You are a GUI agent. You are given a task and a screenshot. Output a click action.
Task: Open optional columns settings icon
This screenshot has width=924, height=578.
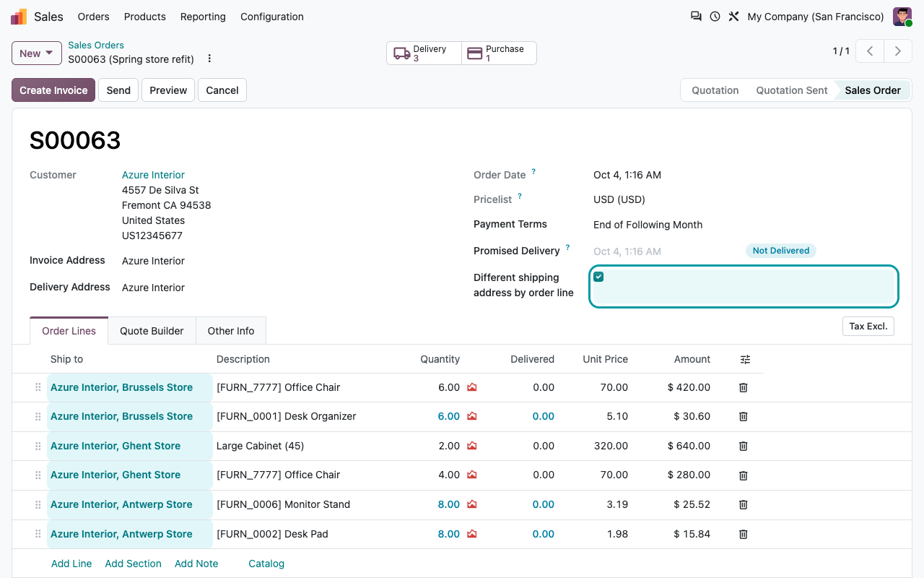[x=746, y=359]
